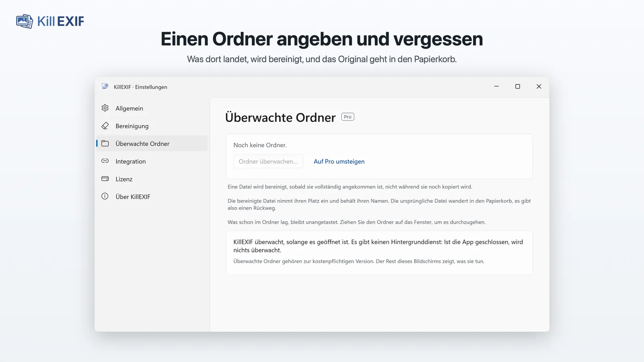Screen dimensions: 644x362
Task: Close the KillEXIF Einstellungen window
Action: (539, 86)
